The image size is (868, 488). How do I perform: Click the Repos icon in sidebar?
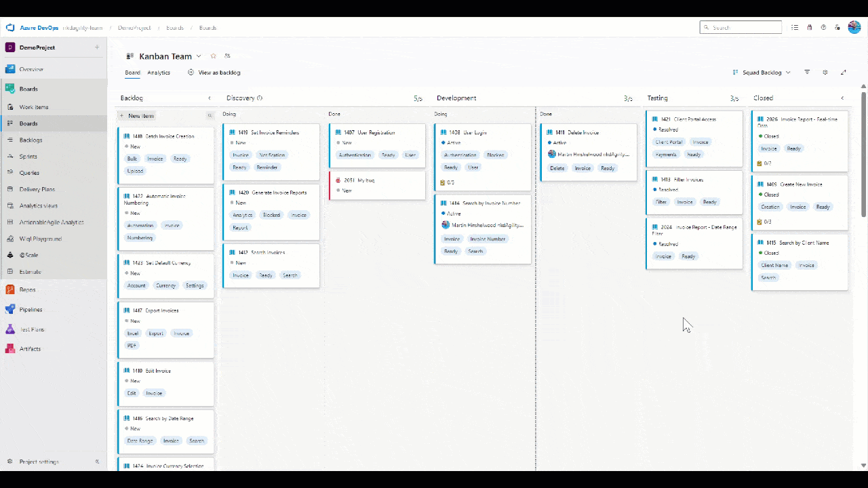tap(10, 289)
